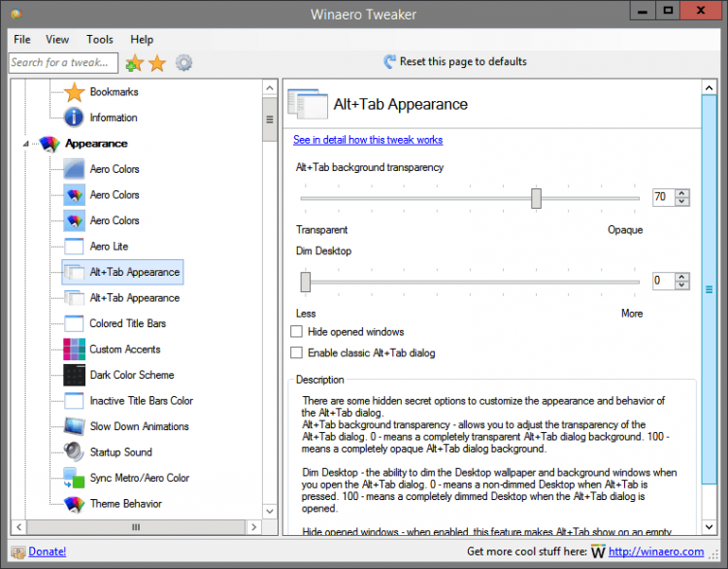Click the transparency value box showing 70
Viewport: 728px width, 569px height.
pos(664,197)
